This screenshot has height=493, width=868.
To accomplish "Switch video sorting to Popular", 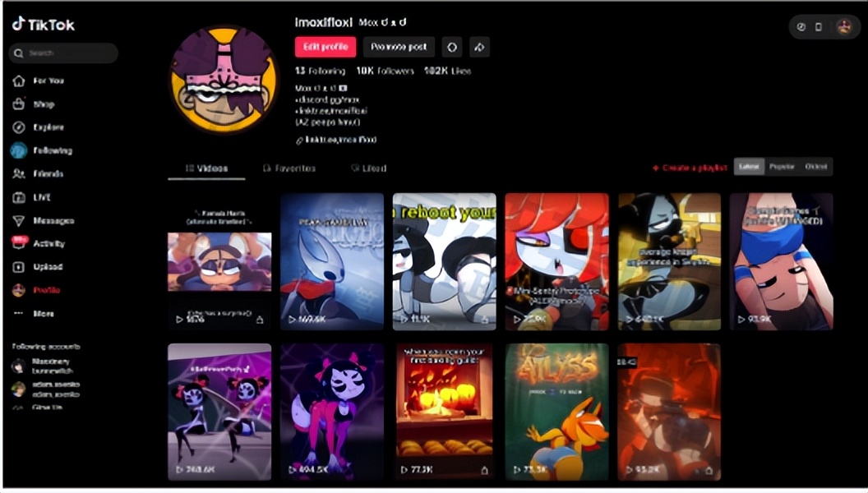I will (x=781, y=167).
